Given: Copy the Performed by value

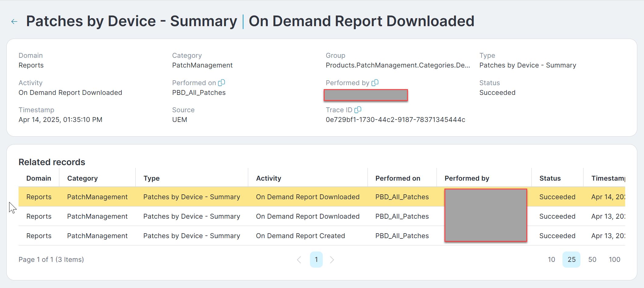Looking at the screenshot, I should tap(375, 83).
